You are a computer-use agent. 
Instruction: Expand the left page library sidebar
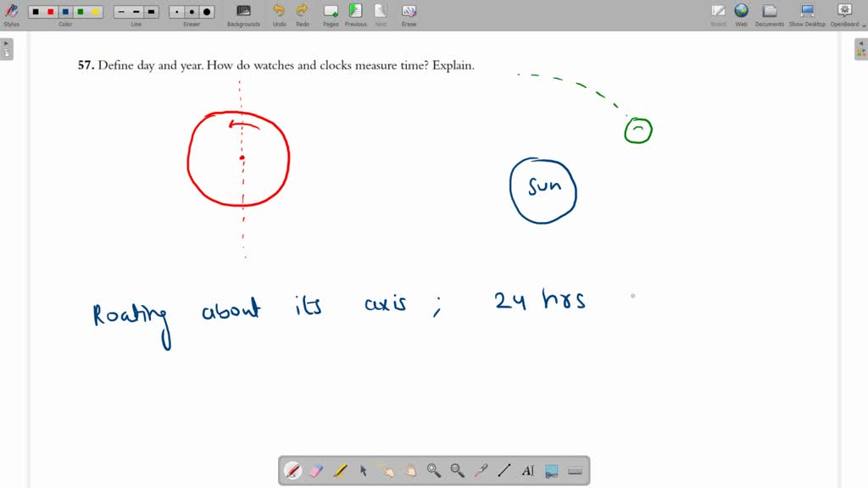click(x=7, y=48)
